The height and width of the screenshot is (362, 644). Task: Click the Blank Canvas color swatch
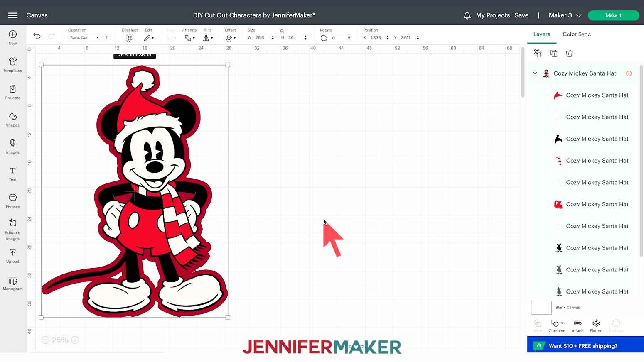coord(541,308)
